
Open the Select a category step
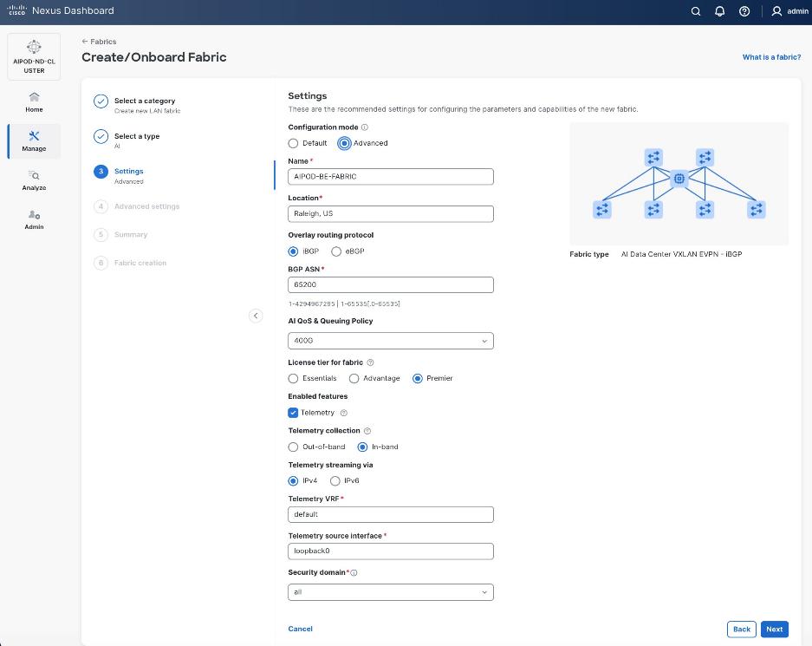coord(145,101)
